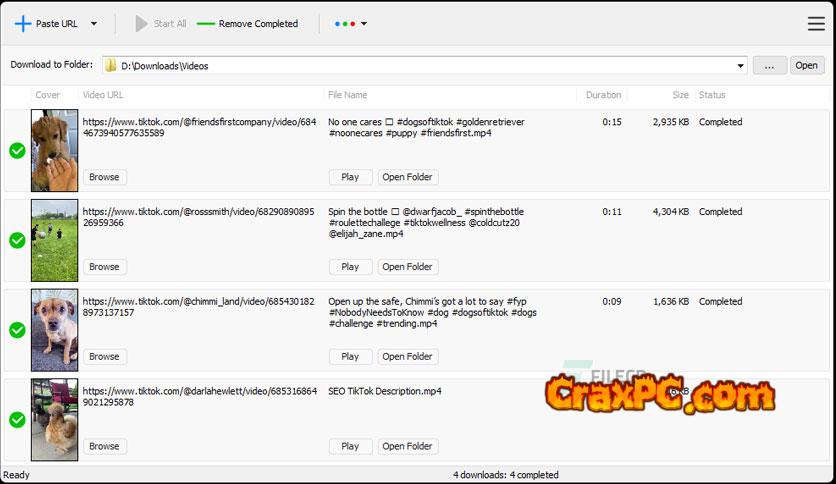Click the D:\Downloads\Videos folder path field
836x484 pixels.
424,66
